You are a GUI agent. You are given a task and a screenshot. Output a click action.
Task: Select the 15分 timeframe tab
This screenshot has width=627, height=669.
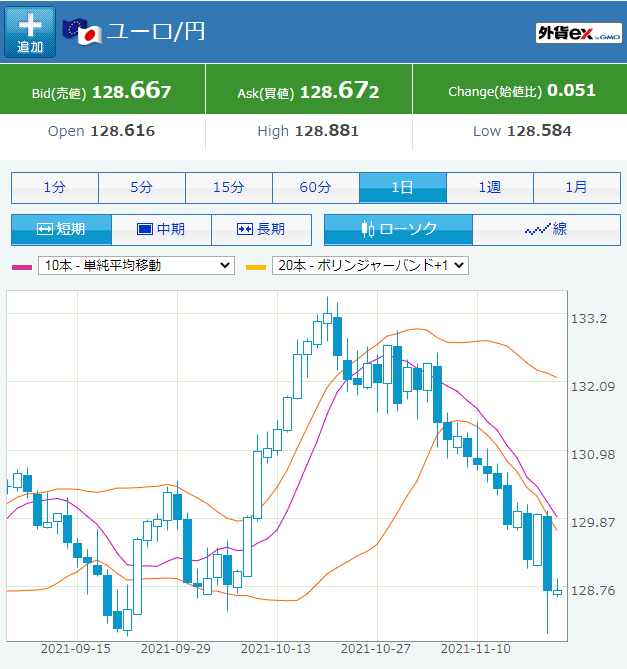click(229, 188)
